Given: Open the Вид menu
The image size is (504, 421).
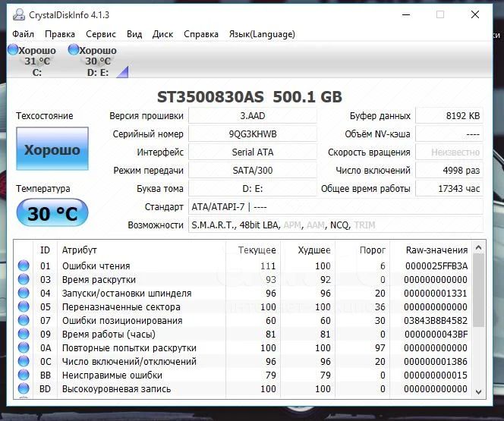Looking at the screenshot, I should click(x=134, y=34).
